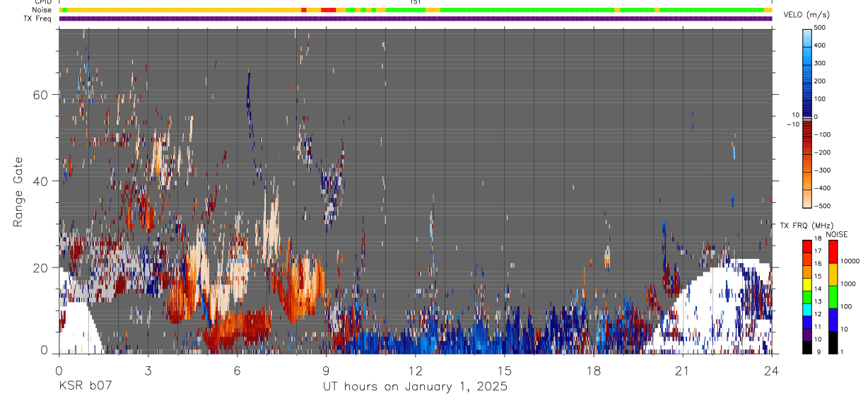Click the 'Range Gate' y-axis label
868x401 pixels.
(x=18, y=192)
